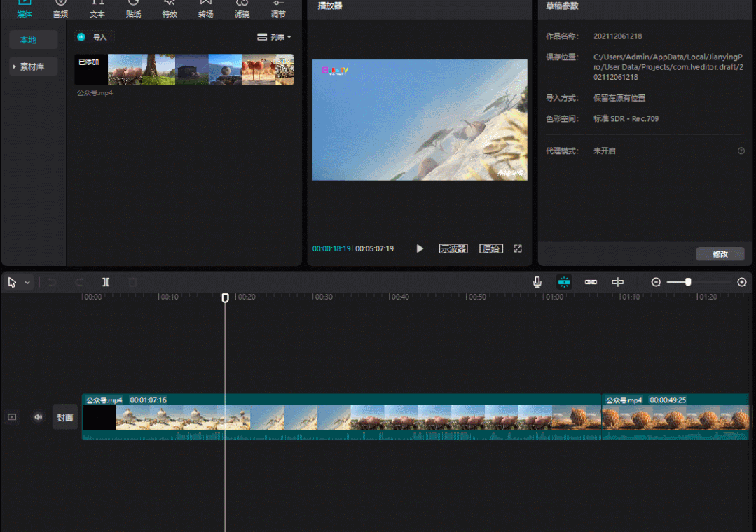Screen dimensions: 756x532
Task: Click the microphone record voiceover icon
Action: coord(537,282)
